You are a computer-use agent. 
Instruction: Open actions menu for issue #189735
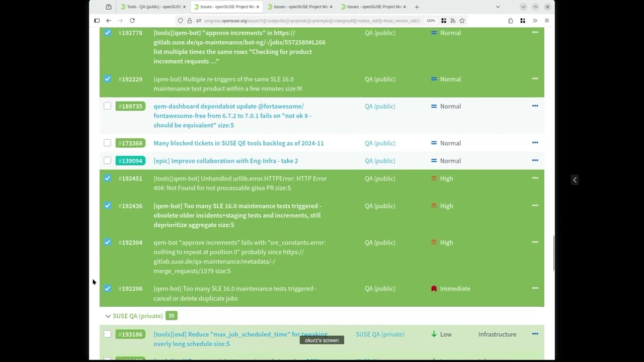point(535,106)
